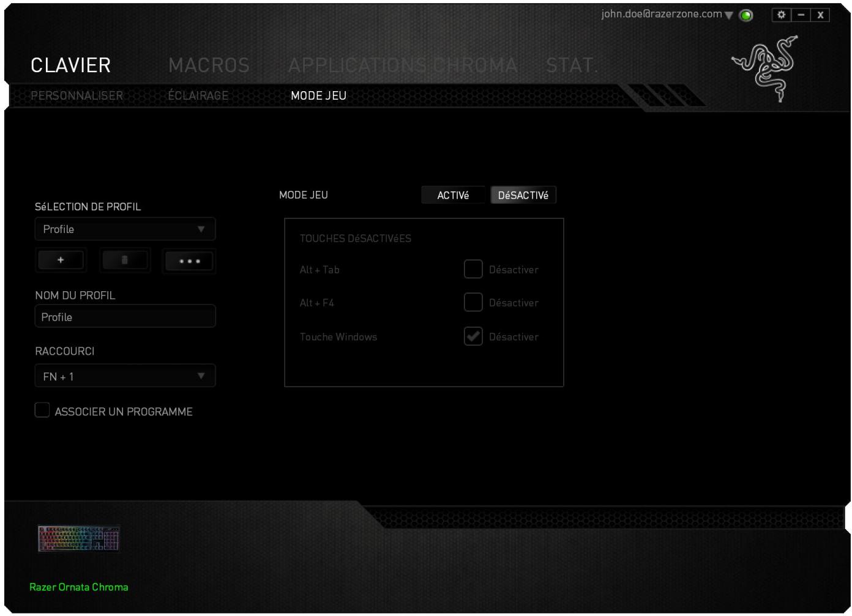The width and height of the screenshot is (852, 616).
Task: Open the ÉCLAIRAGE subtab
Action: (x=198, y=95)
